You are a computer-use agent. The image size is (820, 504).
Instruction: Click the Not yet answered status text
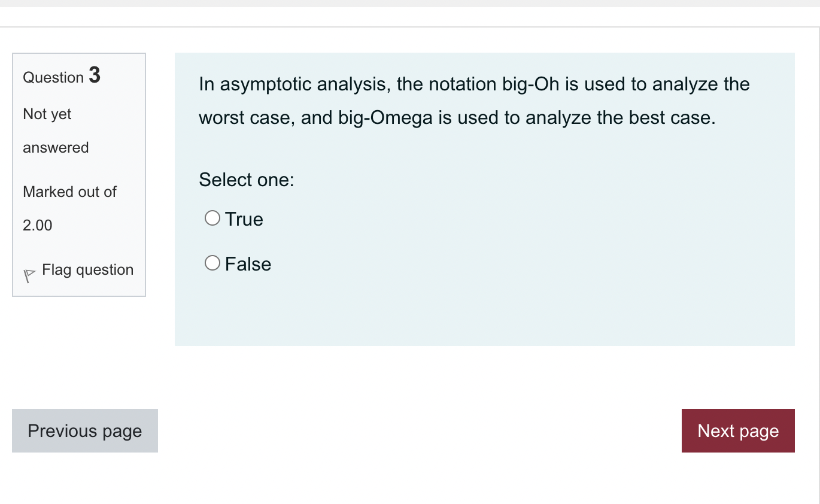tap(55, 130)
